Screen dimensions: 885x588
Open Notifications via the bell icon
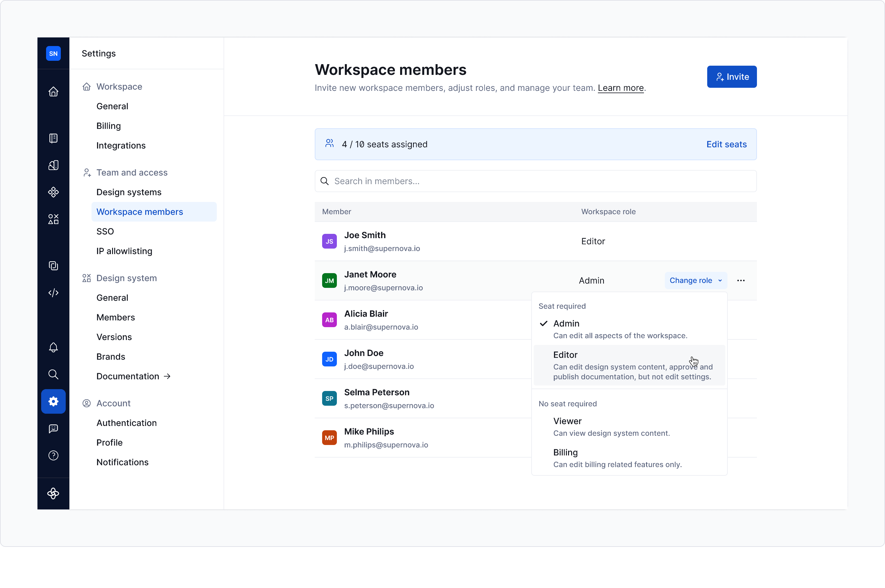(53, 347)
